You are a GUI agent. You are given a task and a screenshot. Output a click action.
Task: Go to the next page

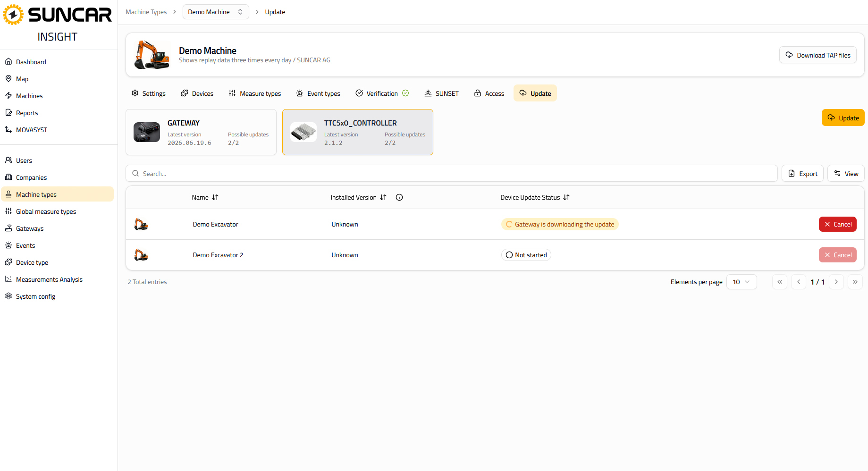click(836, 282)
